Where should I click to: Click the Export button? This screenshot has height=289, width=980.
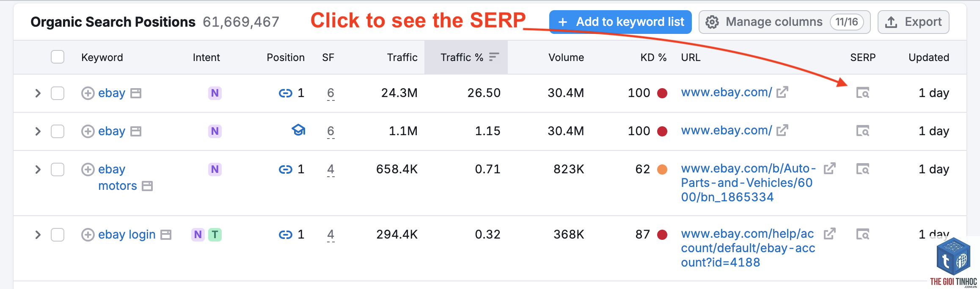coord(914,22)
